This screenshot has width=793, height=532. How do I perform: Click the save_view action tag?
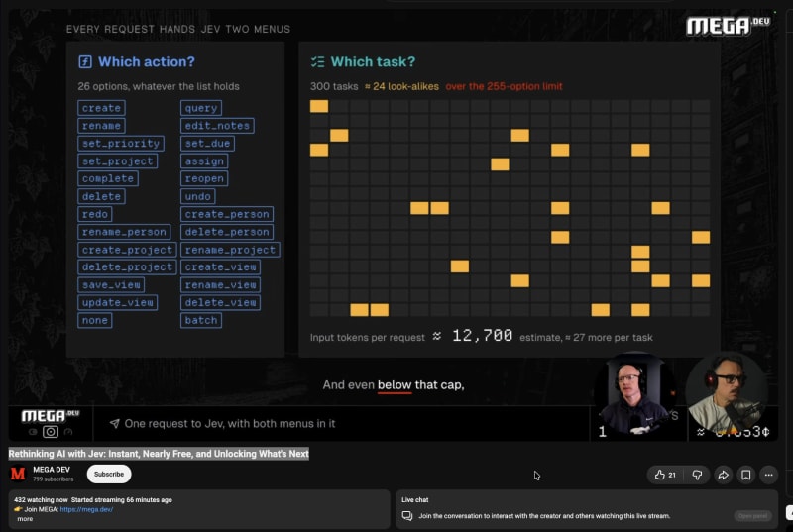coord(111,285)
